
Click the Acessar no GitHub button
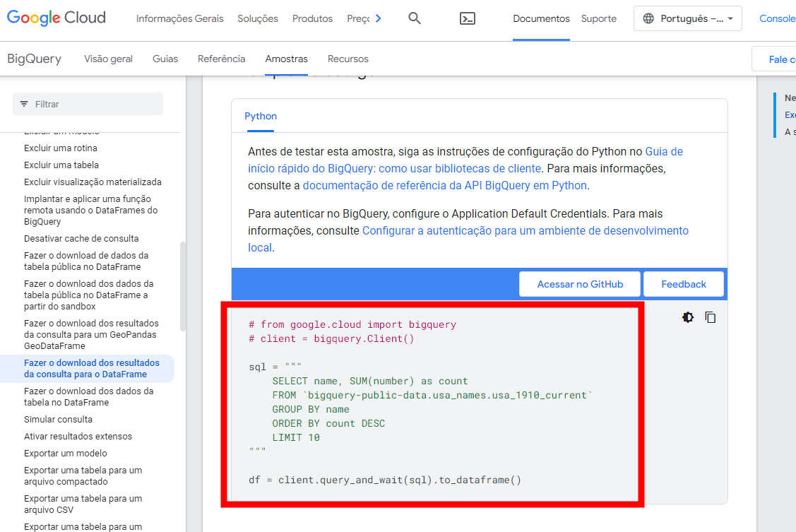click(x=580, y=284)
